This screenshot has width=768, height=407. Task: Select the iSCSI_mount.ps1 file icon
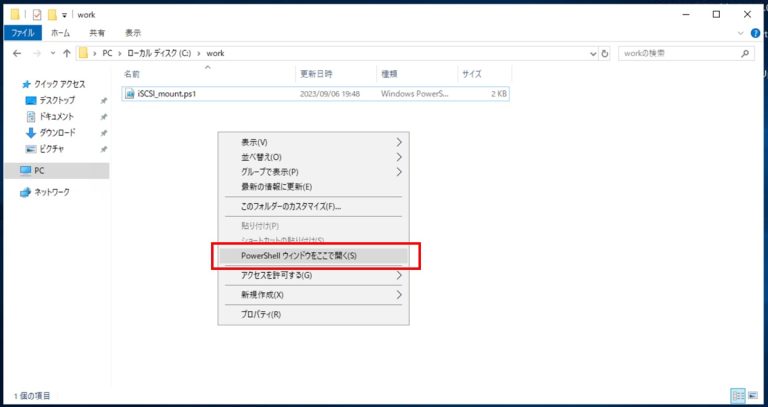coord(130,93)
